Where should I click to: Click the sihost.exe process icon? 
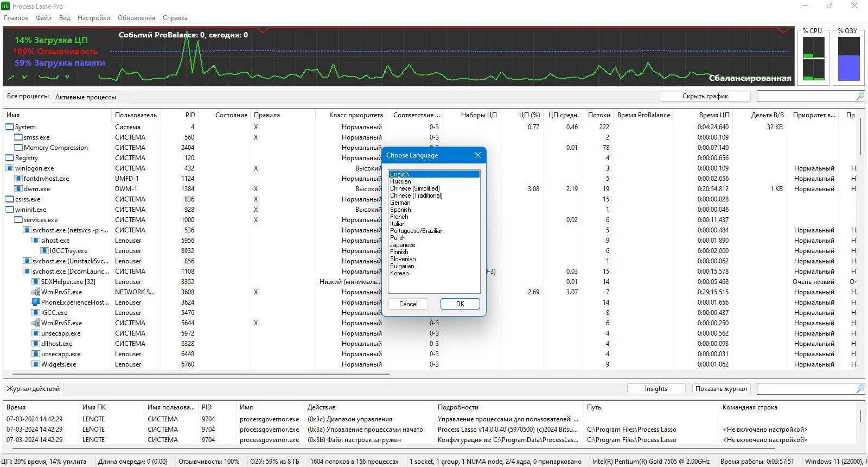tap(36, 241)
